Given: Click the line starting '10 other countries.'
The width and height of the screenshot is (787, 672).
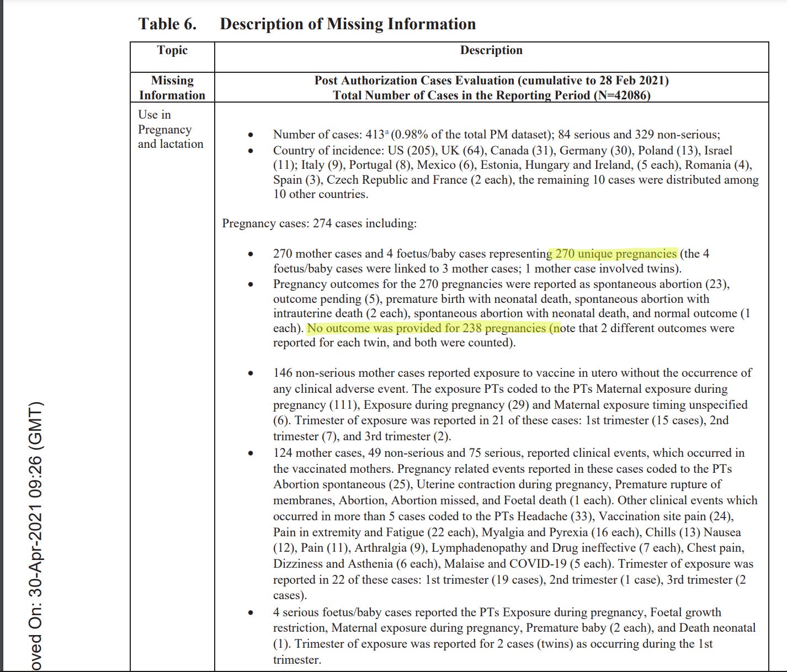Looking at the screenshot, I should pos(321,194).
